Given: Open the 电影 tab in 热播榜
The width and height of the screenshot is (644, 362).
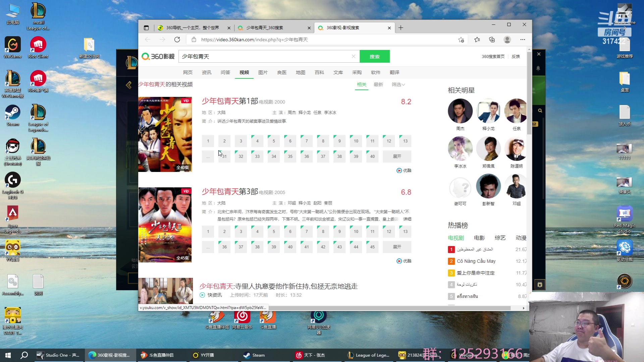Looking at the screenshot, I should pyautogui.click(x=479, y=238).
